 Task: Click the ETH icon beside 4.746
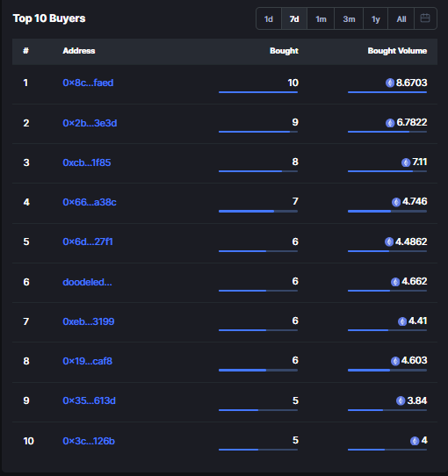(396, 202)
